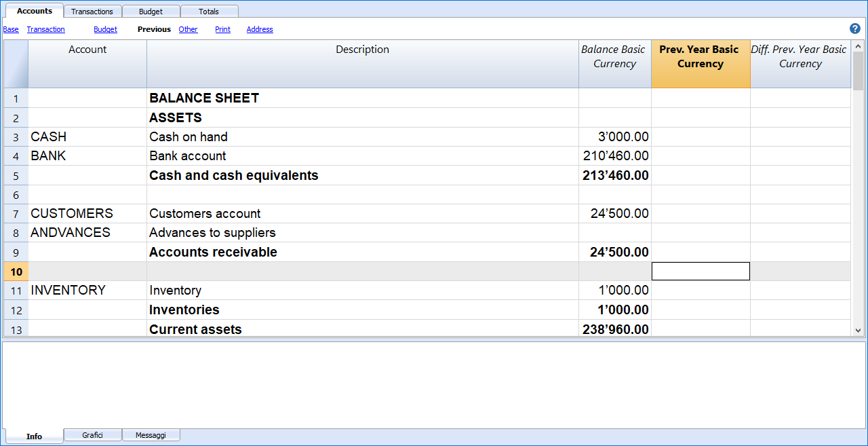Click the Budget view link
Screen dimensions: 868x446
(105, 29)
